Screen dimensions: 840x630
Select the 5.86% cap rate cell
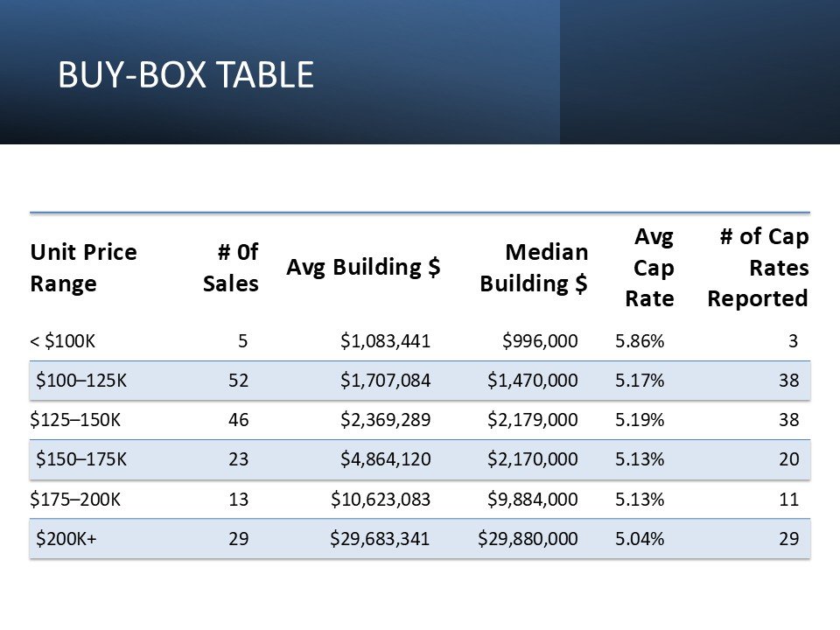tap(640, 340)
